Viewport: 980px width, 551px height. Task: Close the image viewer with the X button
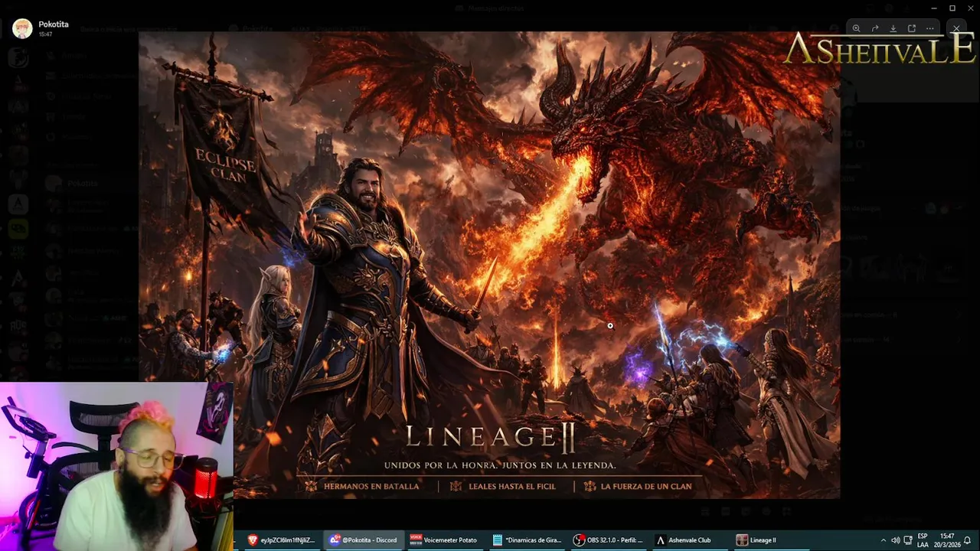click(956, 28)
